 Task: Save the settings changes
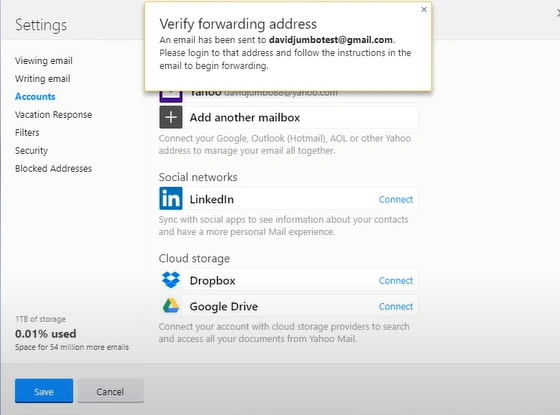[44, 391]
